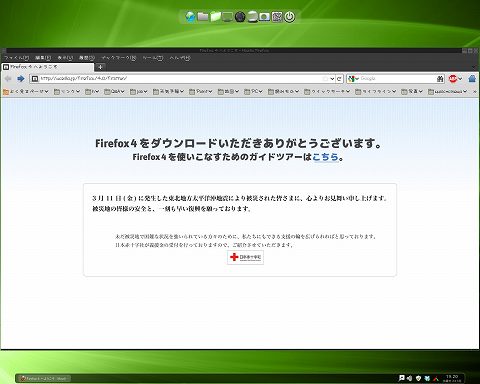480x384 pixels.
Task: Open the ブックマーク(B) menu
Action: point(119,58)
